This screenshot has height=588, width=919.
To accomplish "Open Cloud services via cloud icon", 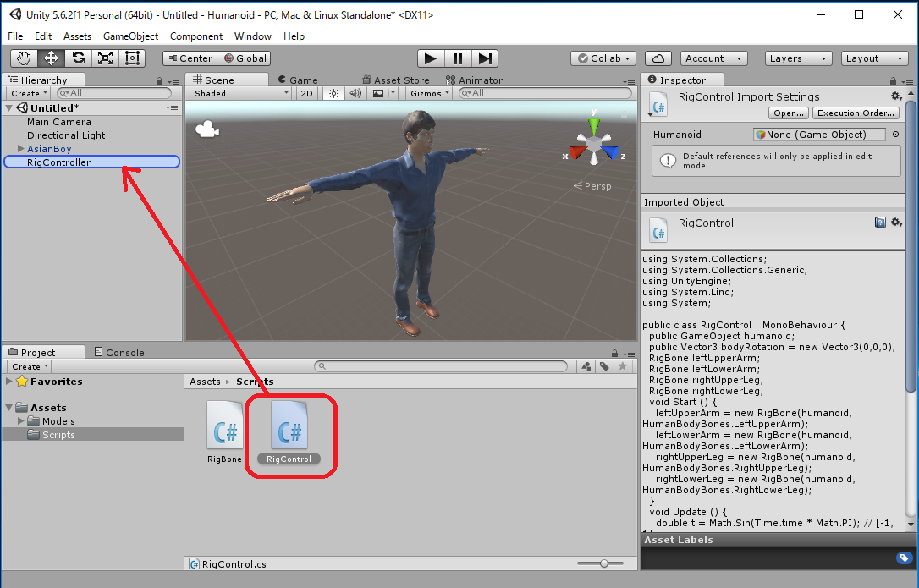I will [x=658, y=58].
